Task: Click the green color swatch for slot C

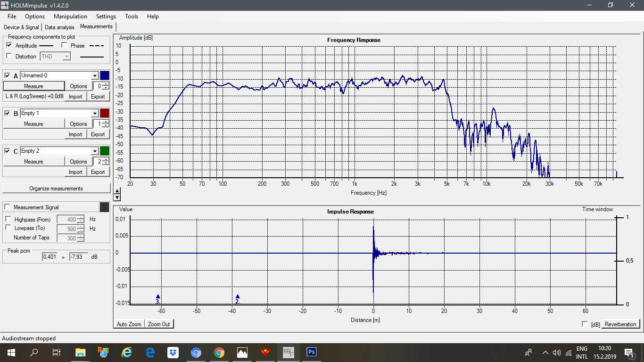Action: (105, 151)
